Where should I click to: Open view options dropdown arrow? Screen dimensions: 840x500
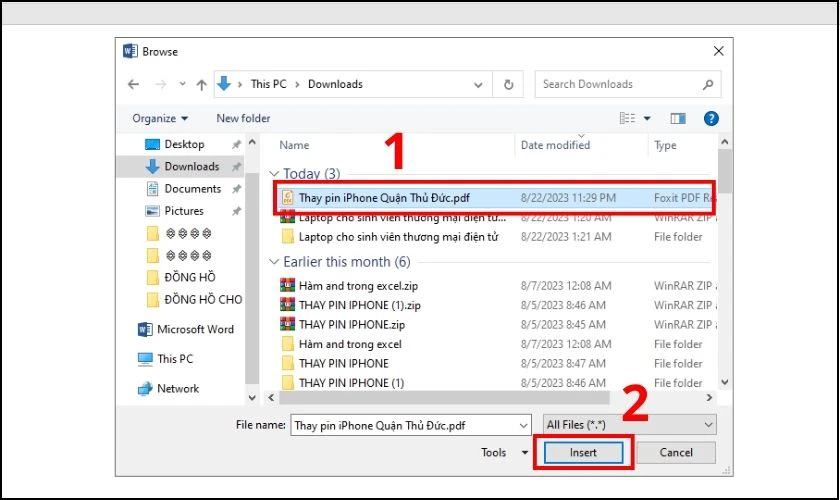click(x=647, y=118)
